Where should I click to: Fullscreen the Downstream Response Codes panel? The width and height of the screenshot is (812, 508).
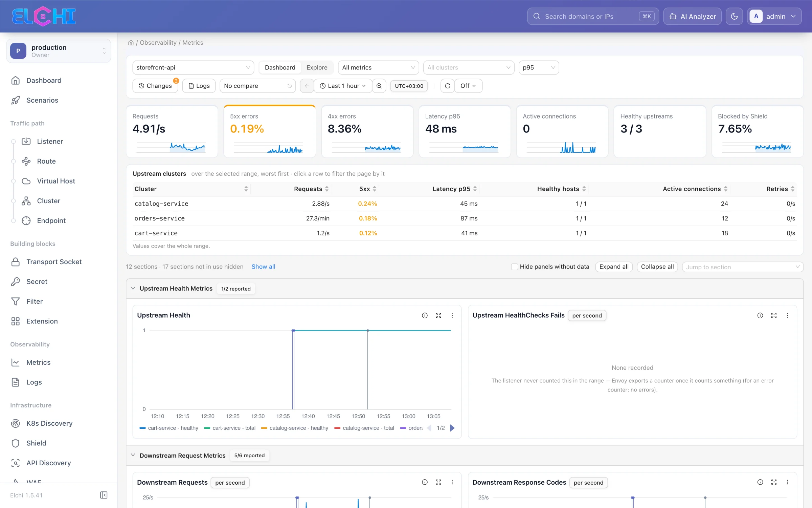774,482
